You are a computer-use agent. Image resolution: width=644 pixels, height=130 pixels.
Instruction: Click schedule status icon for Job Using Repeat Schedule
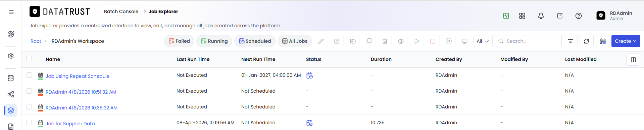[x=309, y=75]
